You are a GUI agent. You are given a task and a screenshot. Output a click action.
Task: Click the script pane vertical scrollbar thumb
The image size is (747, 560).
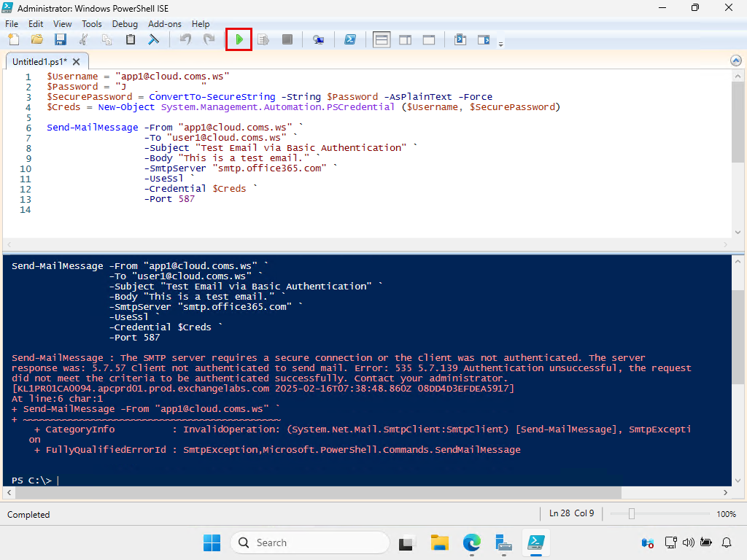pos(738,122)
